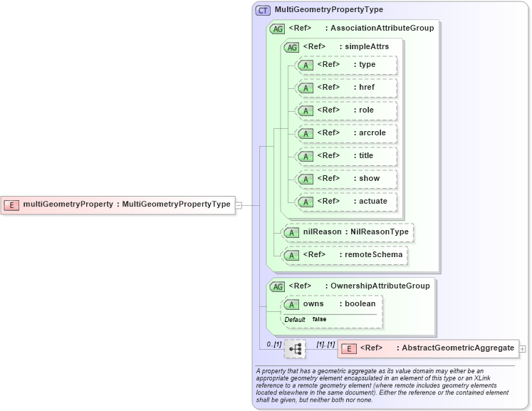Screen dimensions: 532x411
Task: Click the sequence compositor icon
Action: [x=295, y=349]
